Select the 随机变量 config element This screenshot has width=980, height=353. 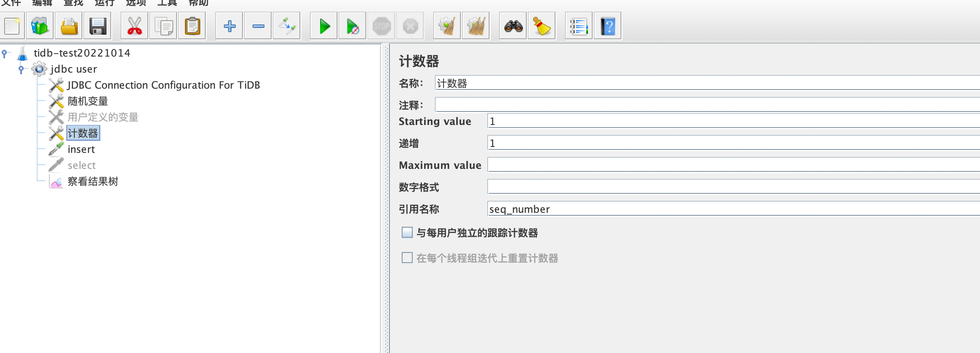(88, 101)
